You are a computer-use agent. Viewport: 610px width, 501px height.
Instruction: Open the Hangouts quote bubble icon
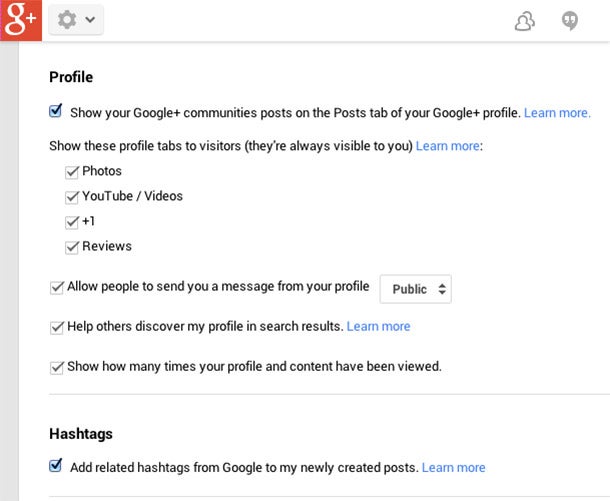point(570,21)
